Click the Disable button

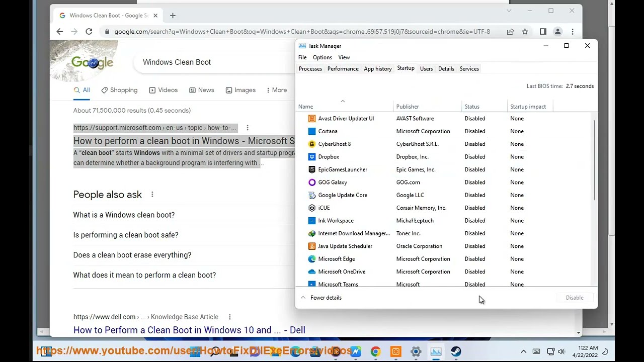pos(575,298)
